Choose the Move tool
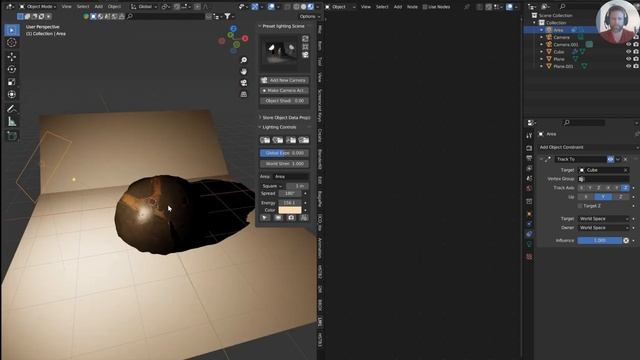Viewport: 640px width, 360px height. point(11,56)
